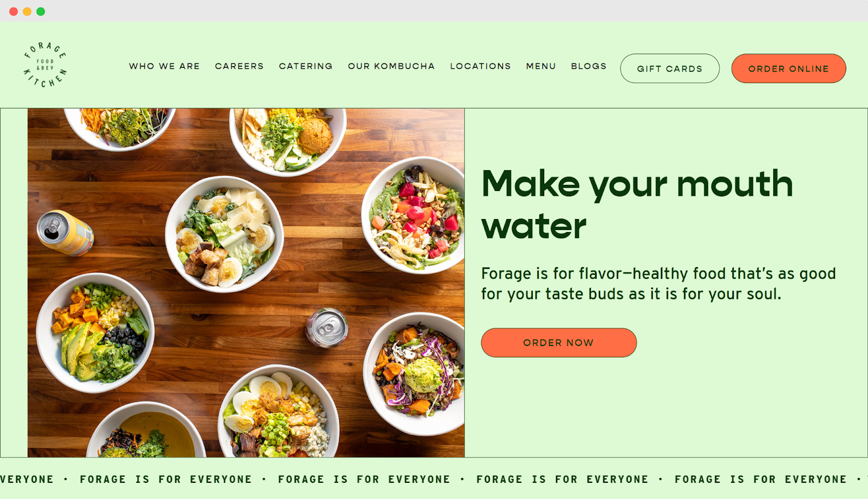
Task: View the Menu page
Action: [541, 66]
